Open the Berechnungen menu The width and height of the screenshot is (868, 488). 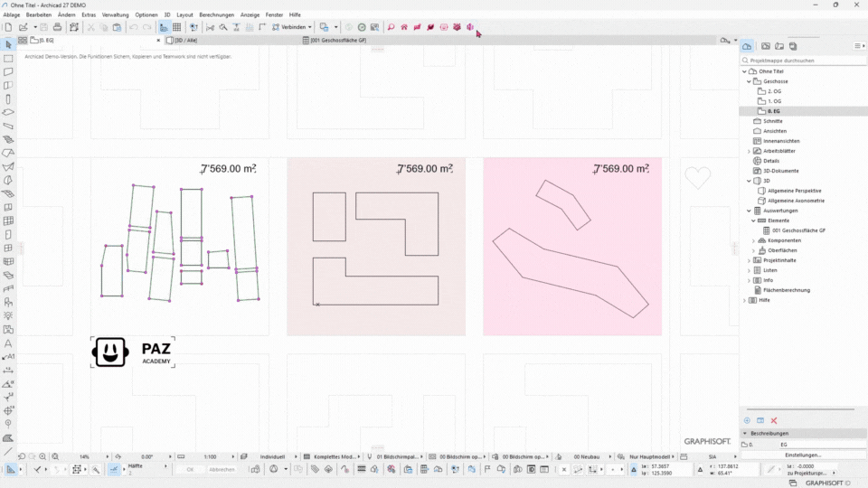point(216,15)
